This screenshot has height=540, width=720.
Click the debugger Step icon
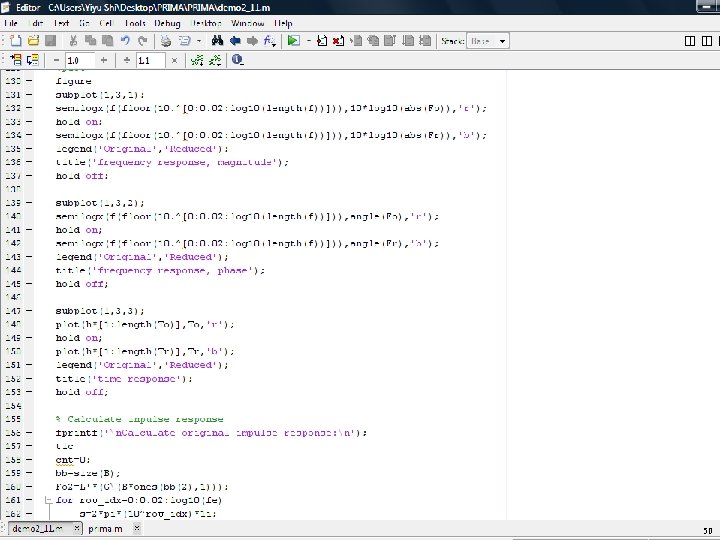(356, 41)
